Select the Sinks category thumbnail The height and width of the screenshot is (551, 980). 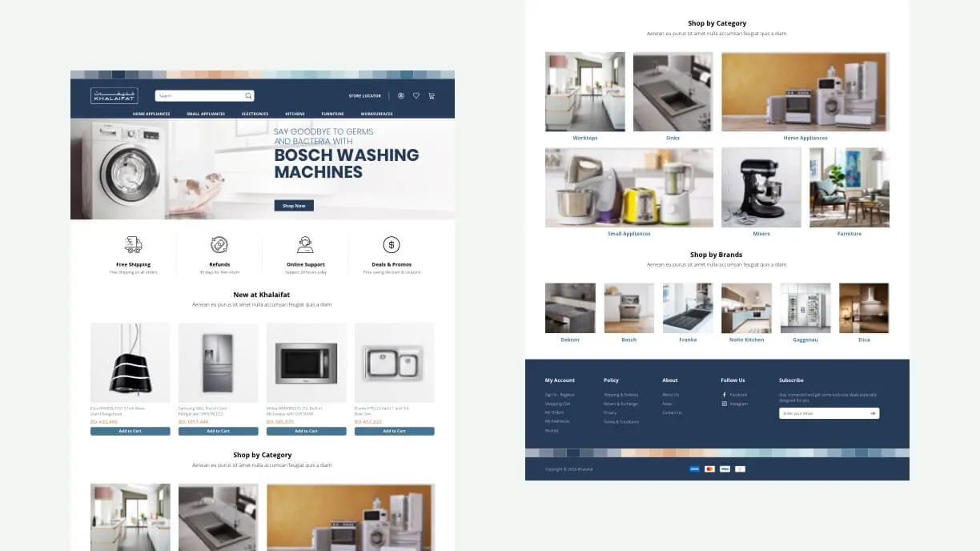tap(673, 90)
